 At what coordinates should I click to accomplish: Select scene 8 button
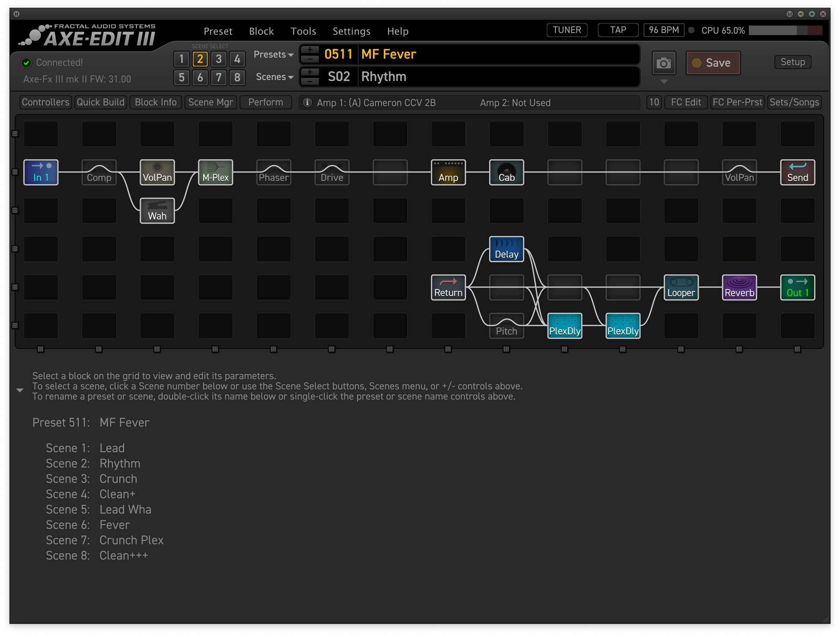coord(237,78)
